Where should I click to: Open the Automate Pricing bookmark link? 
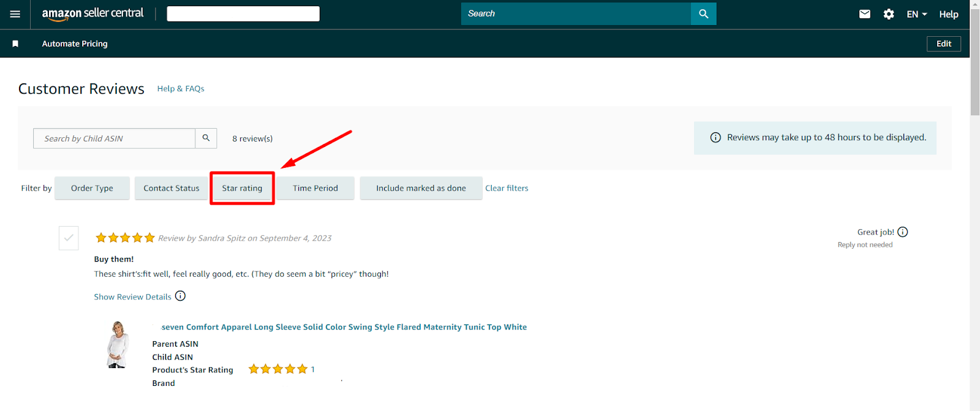[75, 43]
